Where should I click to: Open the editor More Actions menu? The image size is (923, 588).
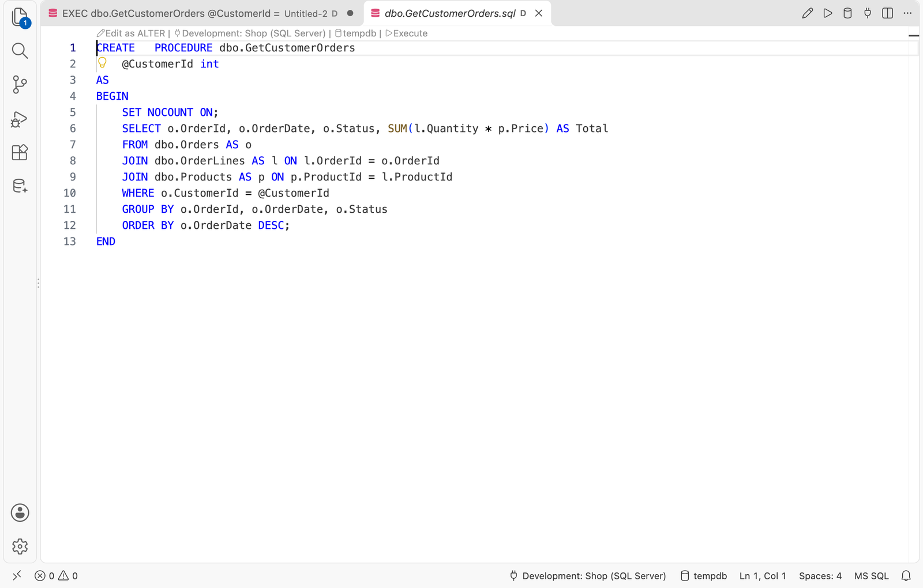[x=907, y=13]
